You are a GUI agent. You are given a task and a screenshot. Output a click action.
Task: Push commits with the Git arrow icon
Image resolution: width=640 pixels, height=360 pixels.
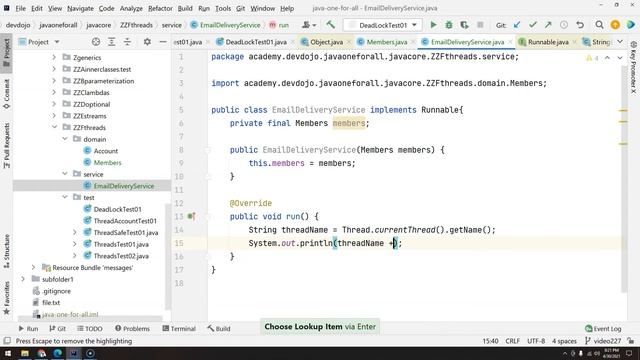(548, 25)
